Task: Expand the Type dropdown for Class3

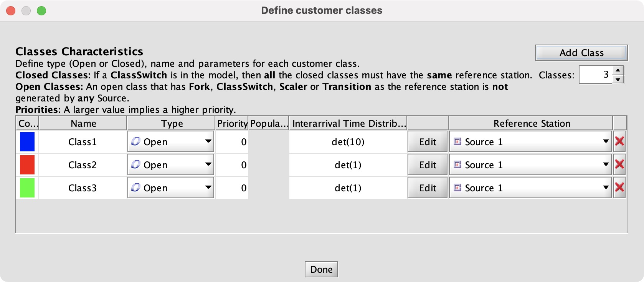Action: [x=171, y=188]
